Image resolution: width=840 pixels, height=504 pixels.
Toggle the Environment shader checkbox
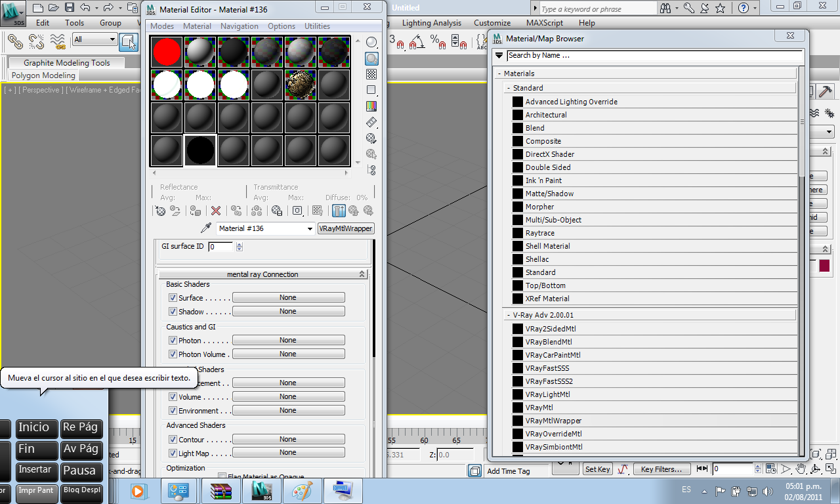[173, 411]
